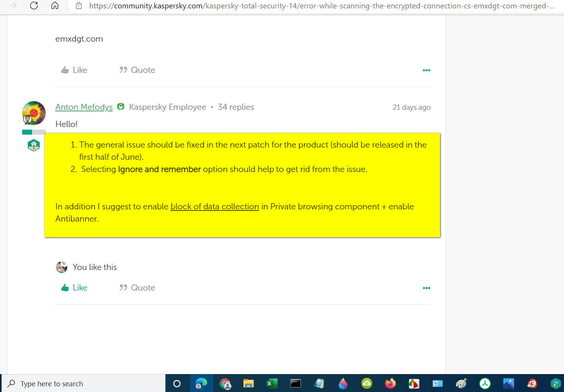Click the "Kaspersky Employee" label
This screenshot has height=392, width=564.
click(167, 107)
